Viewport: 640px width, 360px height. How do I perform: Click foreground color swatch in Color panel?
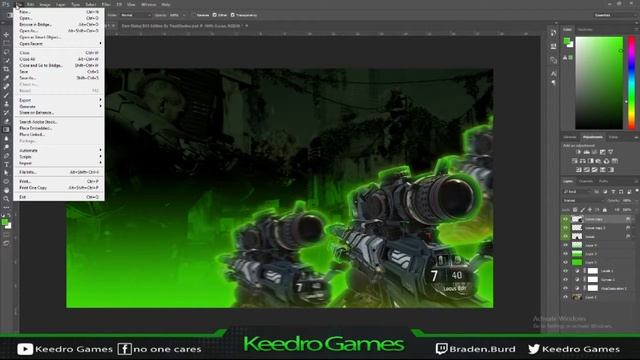pos(567,41)
